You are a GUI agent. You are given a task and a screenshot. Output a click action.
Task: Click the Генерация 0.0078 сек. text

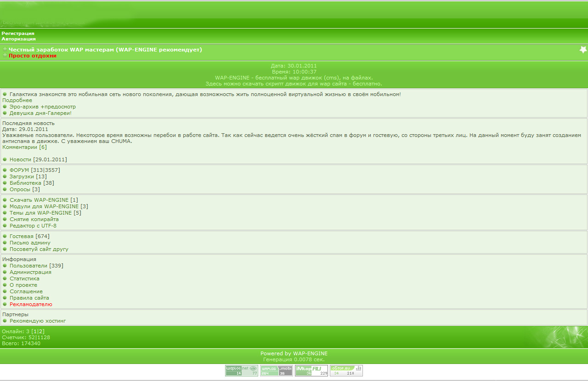coord(294,359)
